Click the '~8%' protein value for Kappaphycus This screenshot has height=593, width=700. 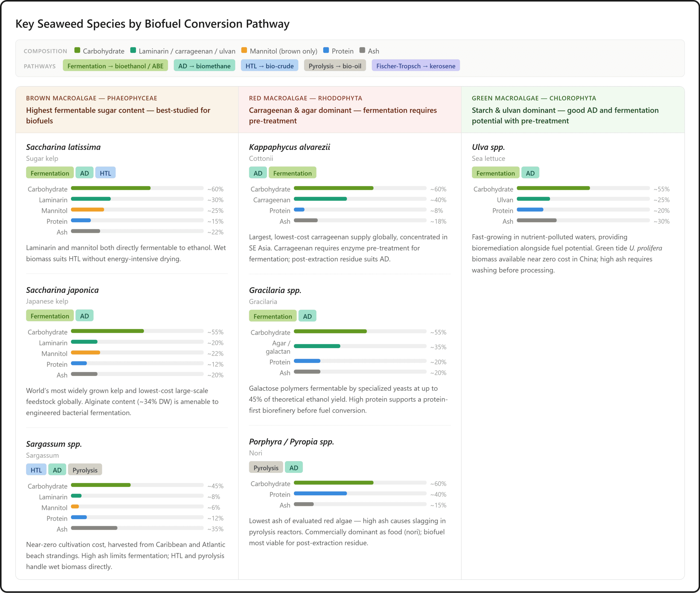pos(437,210)
